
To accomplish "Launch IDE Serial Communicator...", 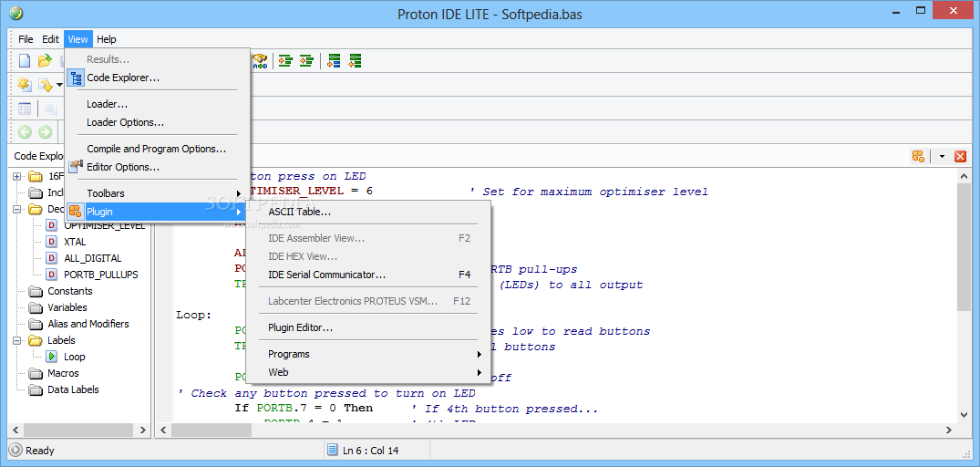I will pyautogui.click(x=368, y=275).
